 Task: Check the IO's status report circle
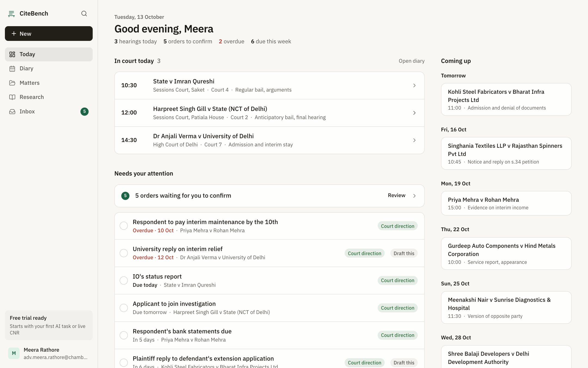coord(124,280)
